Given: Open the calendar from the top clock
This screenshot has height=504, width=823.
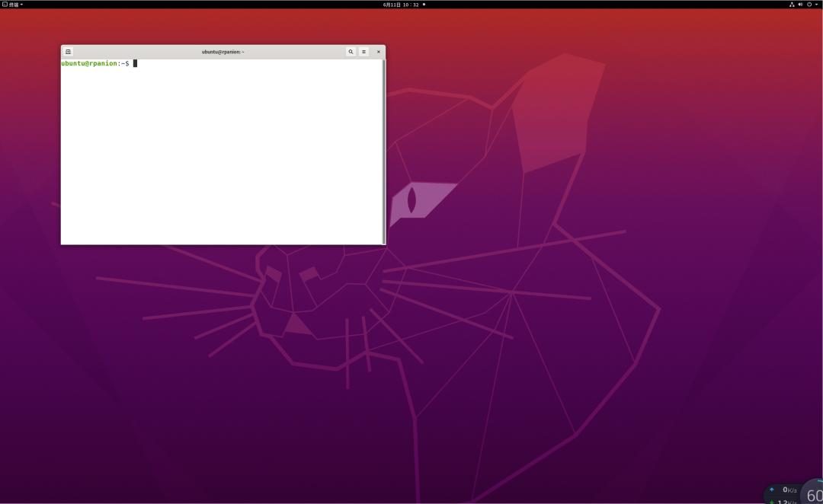Looking at the screenshot, I should (x=401, y=5).
